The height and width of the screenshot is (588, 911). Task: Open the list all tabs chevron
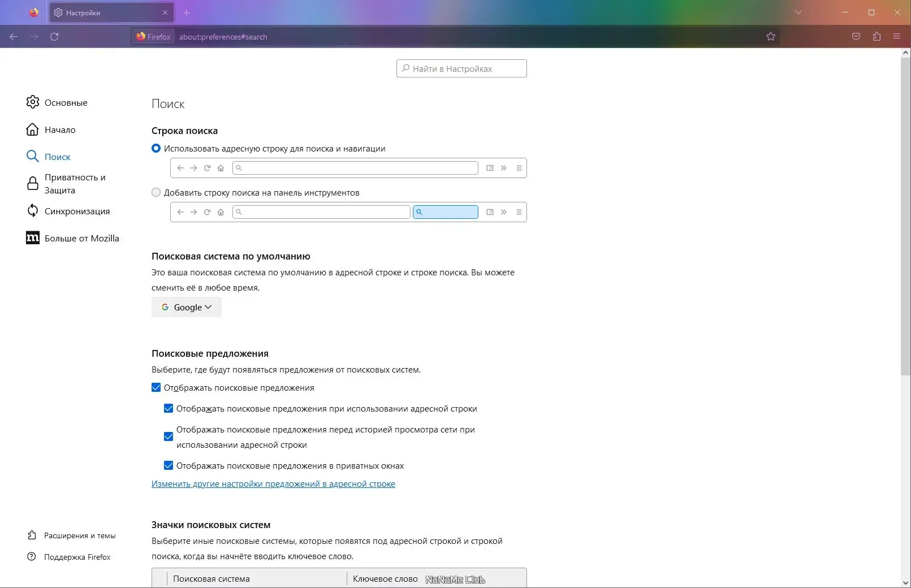coord(798,12)
